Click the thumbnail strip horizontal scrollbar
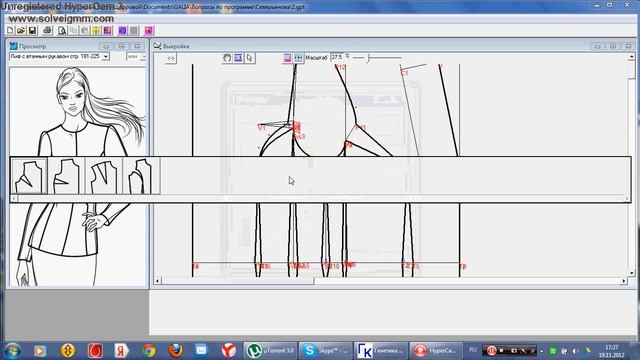Image resolution: width=640 pixels, height=360 pixels. (320, 198)
